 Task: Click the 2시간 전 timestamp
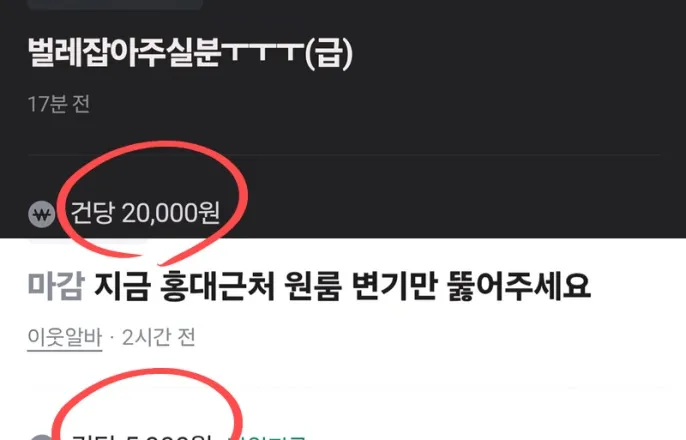[x=158, y=338]
